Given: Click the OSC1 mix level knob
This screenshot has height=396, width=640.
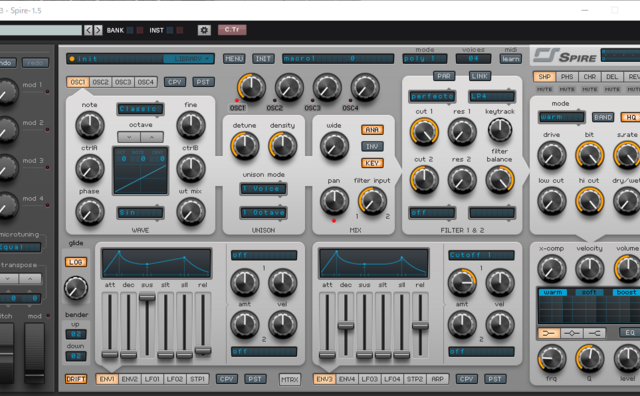Looking at the screenshot, I should (252, 87).
